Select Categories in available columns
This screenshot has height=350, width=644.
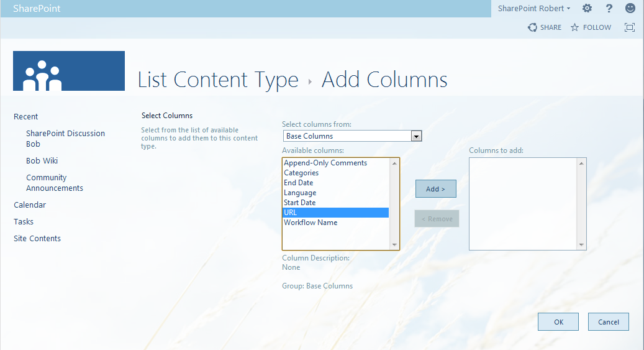click(x=336, y=173)
